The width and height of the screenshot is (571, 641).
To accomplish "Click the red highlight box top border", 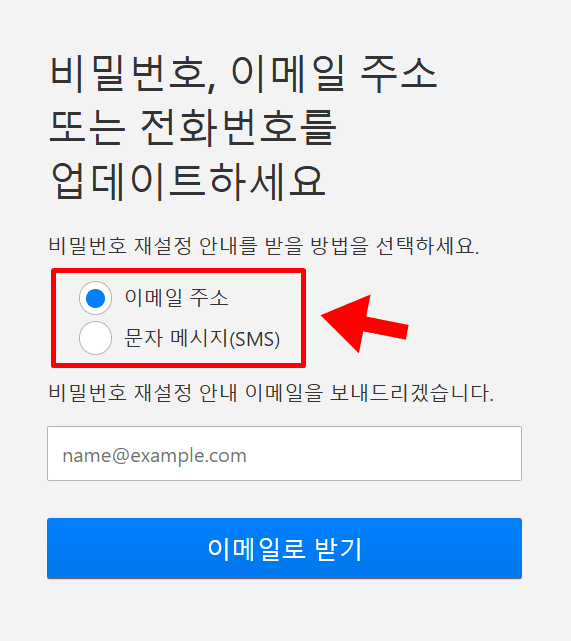I will 178,271.
